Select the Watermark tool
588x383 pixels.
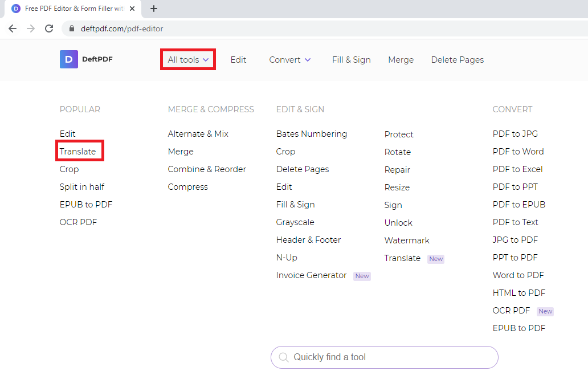point(407,241)
